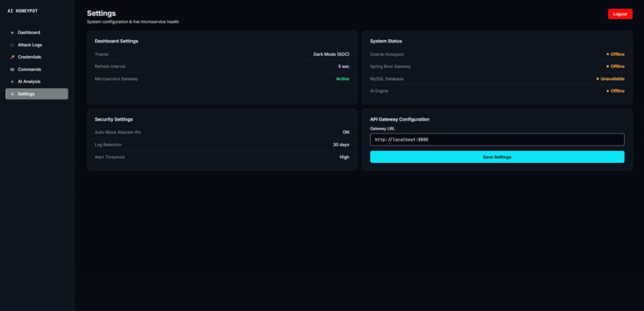This screenshot has height=311, width=644.
Task: Click the Security Settings card title
Action: 113,119
